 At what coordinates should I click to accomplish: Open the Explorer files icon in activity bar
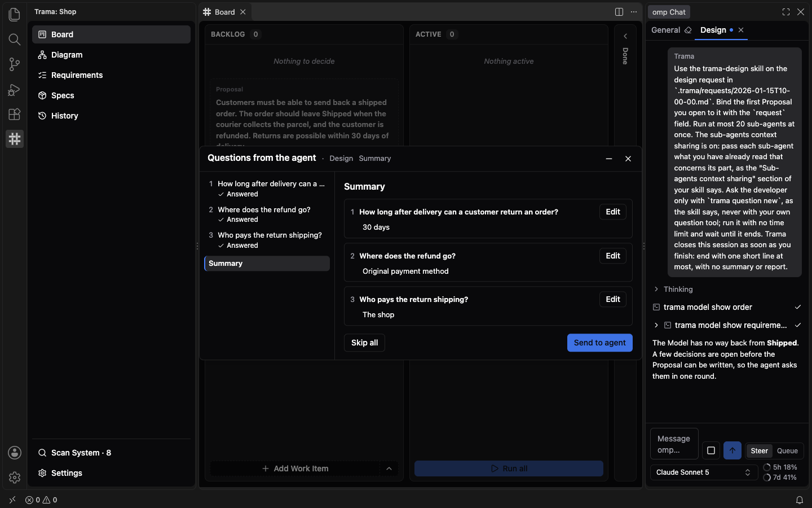[x=15, y=14]
